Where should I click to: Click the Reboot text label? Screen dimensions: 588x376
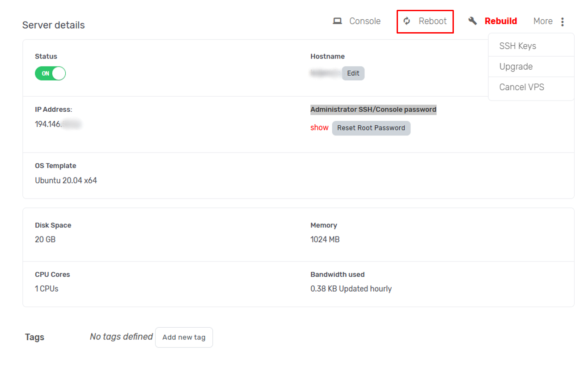(x=432, y=21)
